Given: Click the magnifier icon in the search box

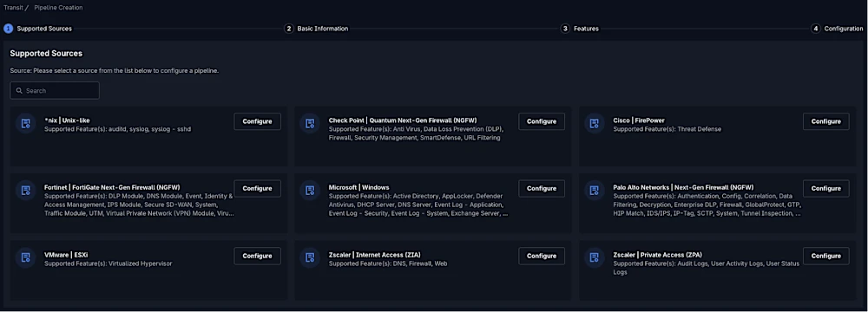Looking at the screenshot, I should click(x=19, y=91).
